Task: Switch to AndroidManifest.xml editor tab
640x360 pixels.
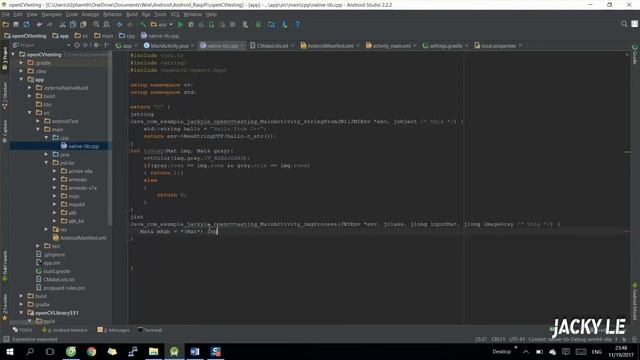Action: (x=330, y=46)
